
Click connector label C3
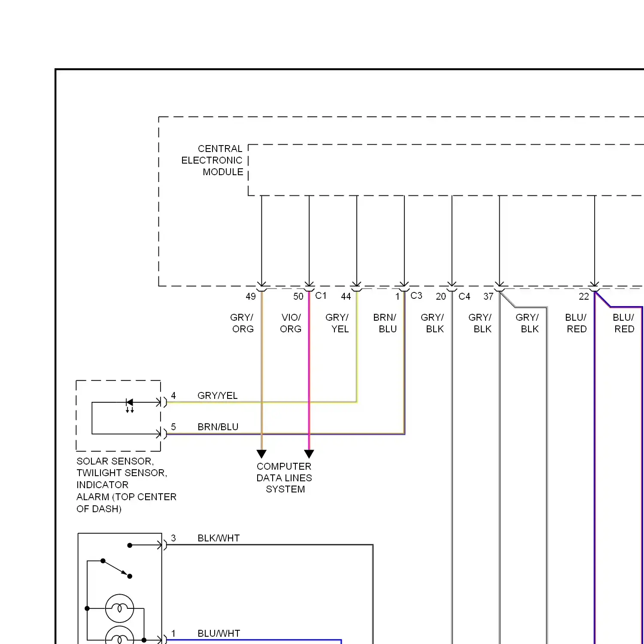click(x=416, y=295)
